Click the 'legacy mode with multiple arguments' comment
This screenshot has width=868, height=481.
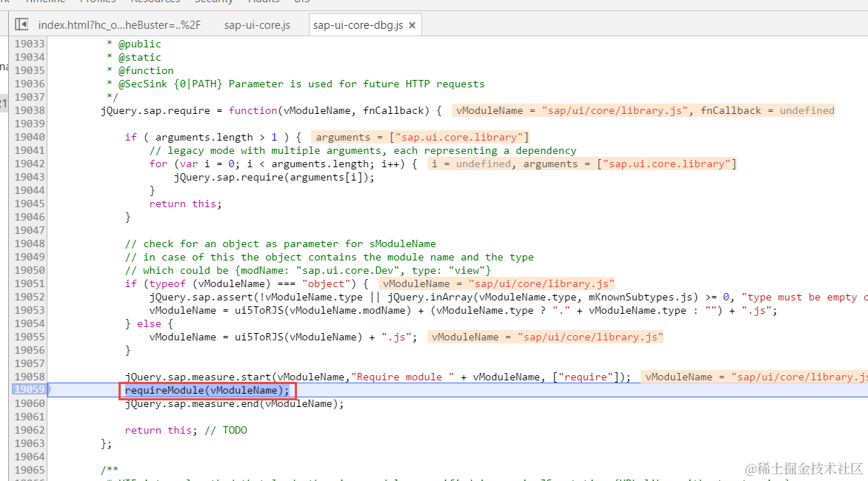coord(363,150)
